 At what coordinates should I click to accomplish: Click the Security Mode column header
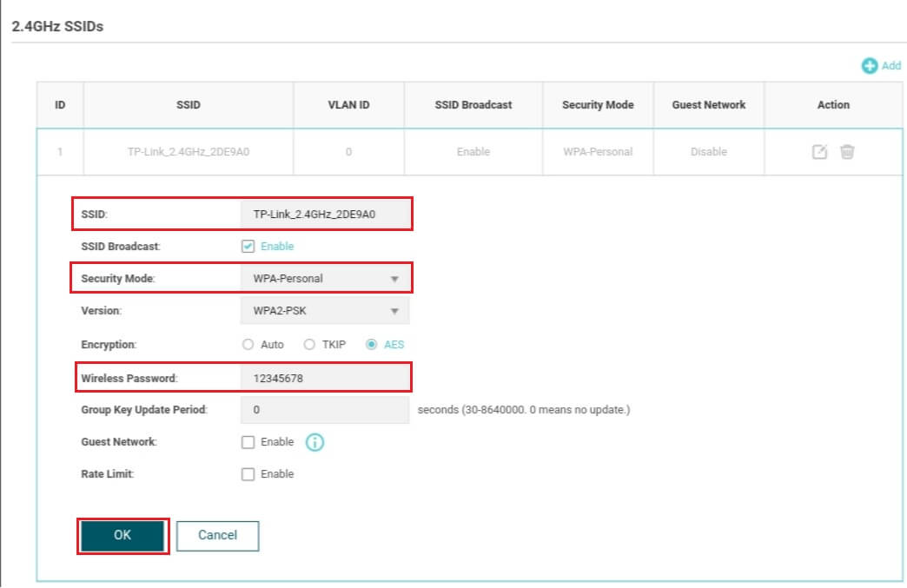pyautogui.click(x=598, y=105)
